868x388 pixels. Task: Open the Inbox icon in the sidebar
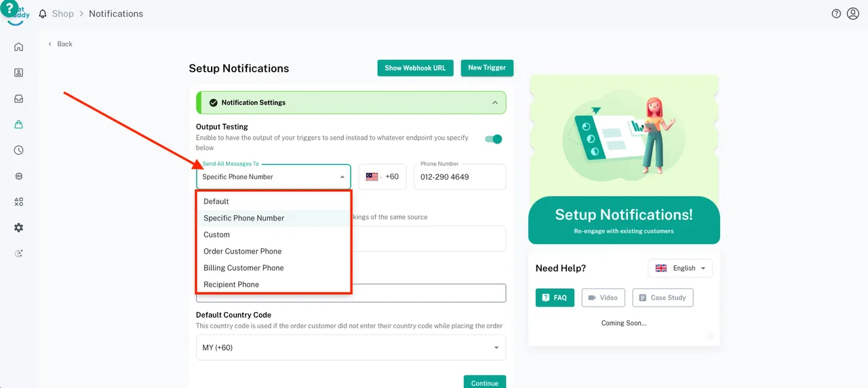[x=18, y=98]
